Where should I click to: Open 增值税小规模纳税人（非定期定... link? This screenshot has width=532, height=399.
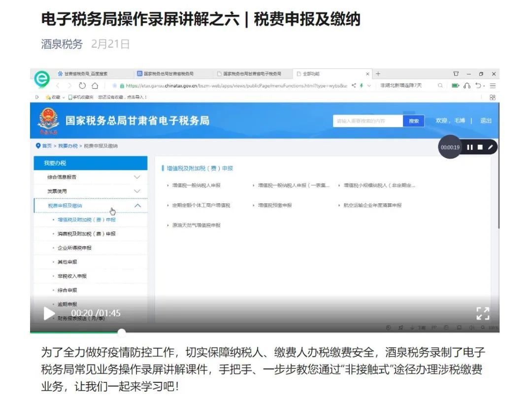[380, 185]
